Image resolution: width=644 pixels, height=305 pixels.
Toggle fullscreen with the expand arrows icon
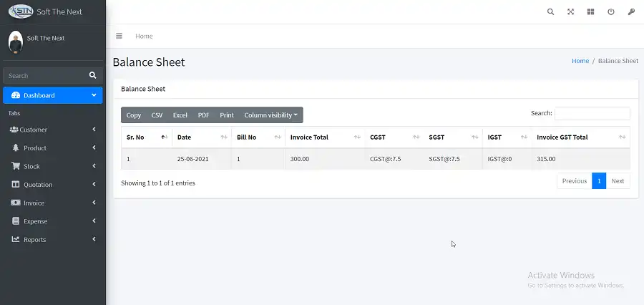570,12
